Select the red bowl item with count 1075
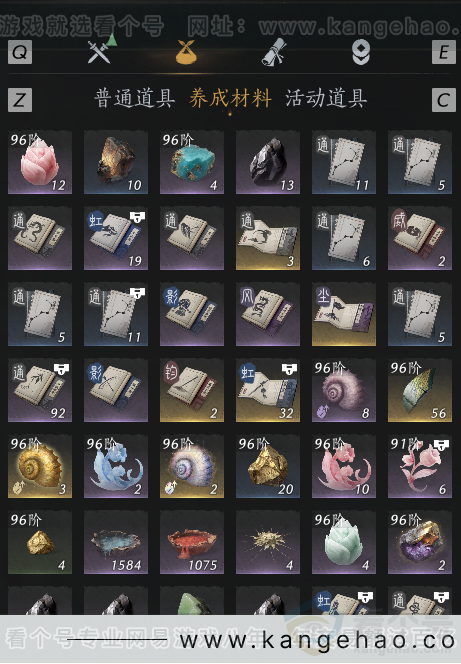The height and width of the screenshot is (664, 461). (x=192, y=542)
